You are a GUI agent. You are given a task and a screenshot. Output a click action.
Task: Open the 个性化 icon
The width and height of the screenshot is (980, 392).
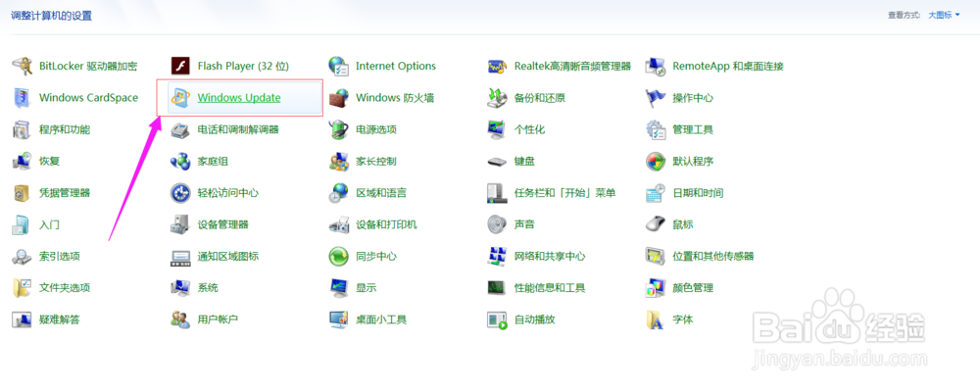click(x=498, y=130)
